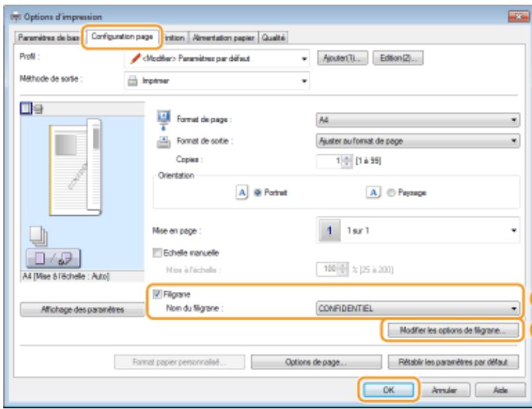Open the Profil dropdown
This screenshot has width=532, height=409.
217,59
